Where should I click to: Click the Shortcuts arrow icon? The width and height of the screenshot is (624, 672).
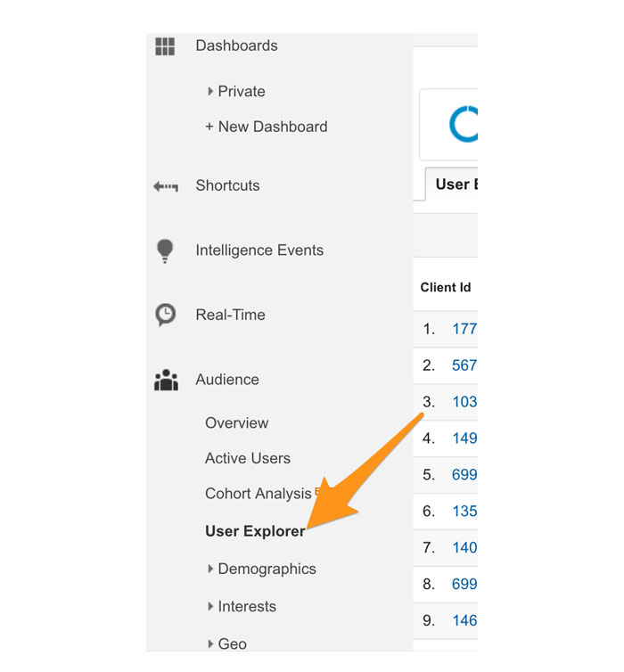click(x=165, y=186)
